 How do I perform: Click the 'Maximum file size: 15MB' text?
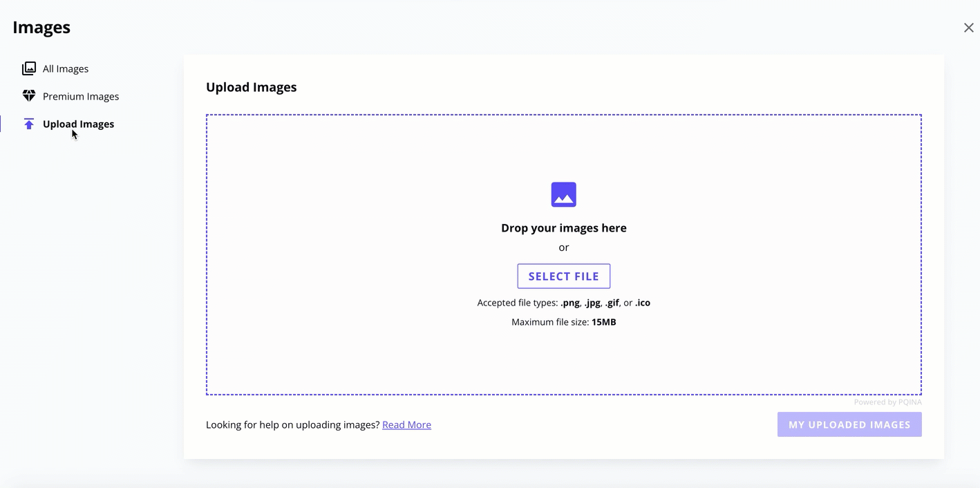564,322
